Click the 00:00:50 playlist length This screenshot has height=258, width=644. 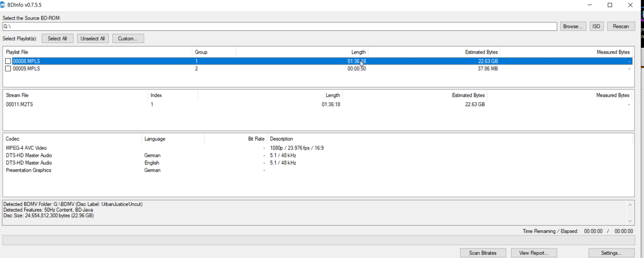pyautogui.click(x=357, y=69)
